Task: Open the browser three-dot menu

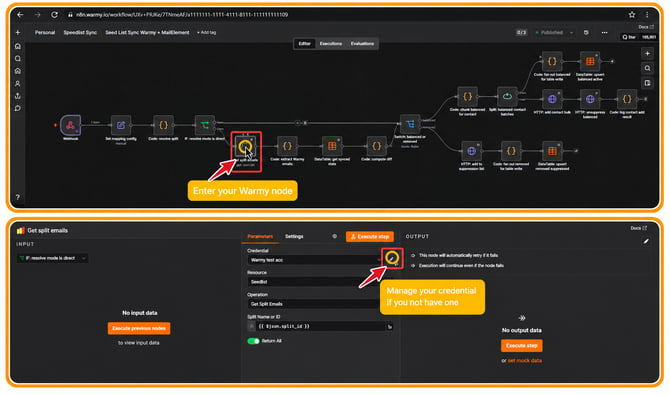Action: pyautogui.click(x=647, y=15)
